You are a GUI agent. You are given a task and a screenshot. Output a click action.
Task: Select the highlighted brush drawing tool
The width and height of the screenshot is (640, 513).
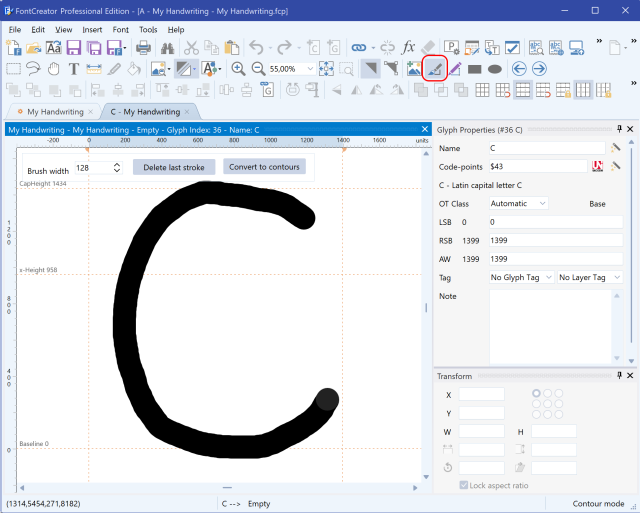click(x=434, y=68)
